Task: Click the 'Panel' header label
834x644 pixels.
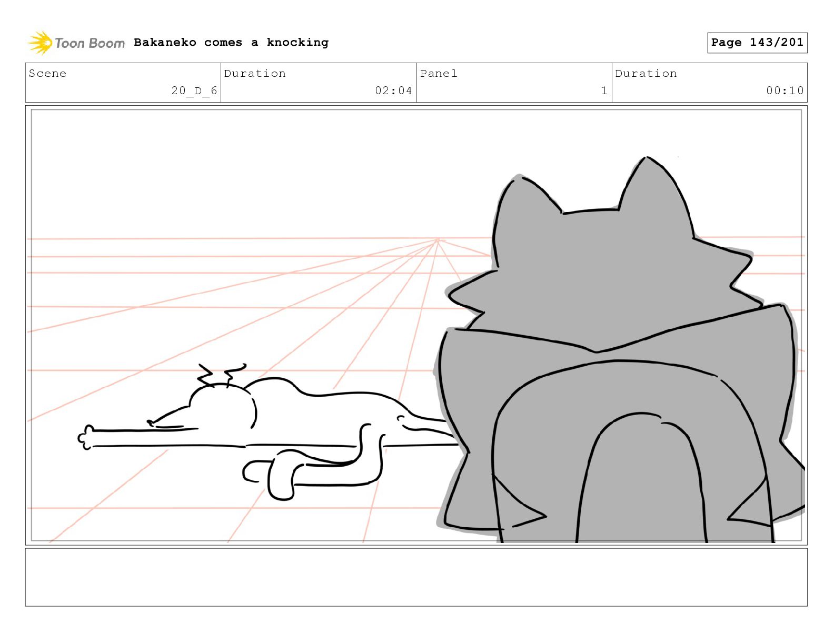Action: (439, 74)
